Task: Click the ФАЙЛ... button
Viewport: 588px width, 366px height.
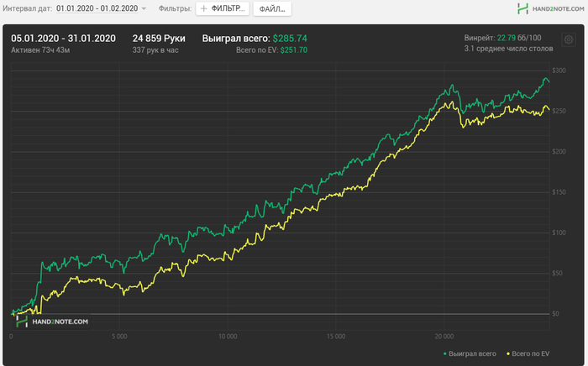Action: point(272,8)
